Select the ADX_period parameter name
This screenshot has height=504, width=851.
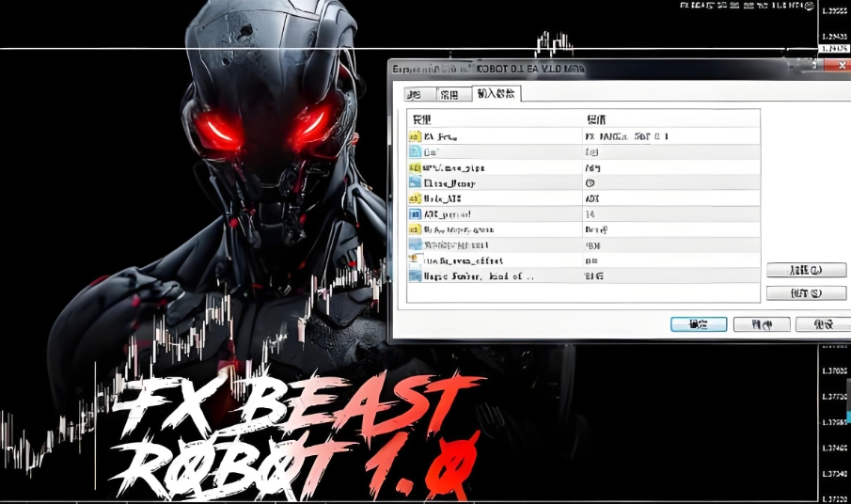pos(447,214)
